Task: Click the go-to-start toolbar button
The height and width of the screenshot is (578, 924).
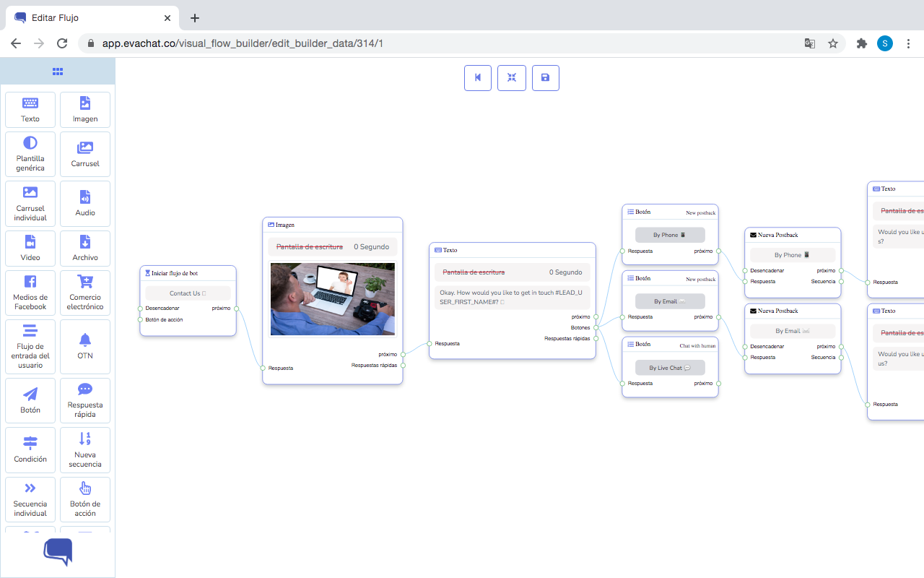Action: click(x=478, y=78)
